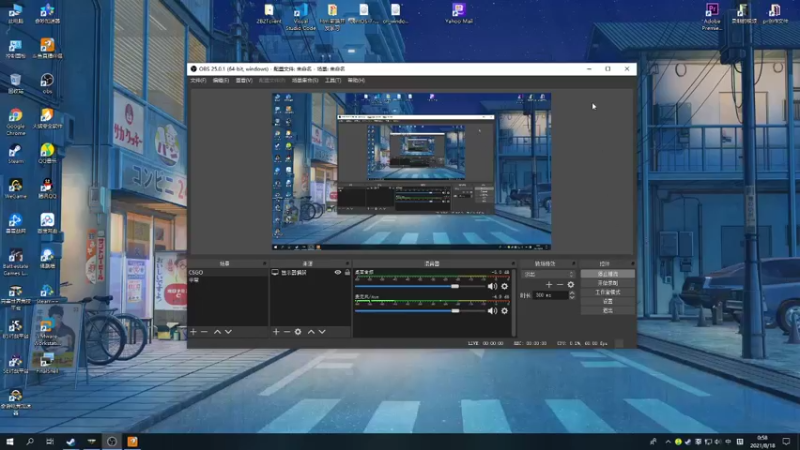Add a scene transition with plus
The image size is (800, 450).
[x=549, y=285]
